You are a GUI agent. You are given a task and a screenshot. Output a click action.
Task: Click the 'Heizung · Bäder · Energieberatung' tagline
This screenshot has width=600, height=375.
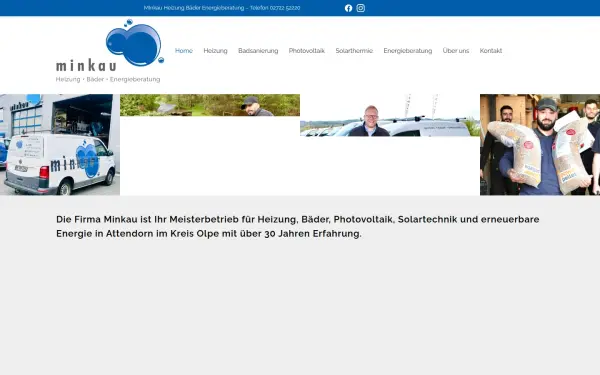108,79
